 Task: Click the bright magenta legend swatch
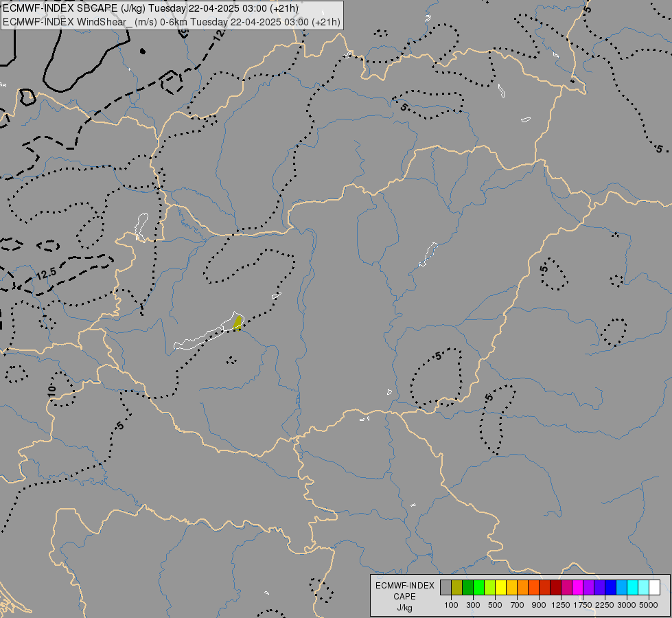click(577, 588)
